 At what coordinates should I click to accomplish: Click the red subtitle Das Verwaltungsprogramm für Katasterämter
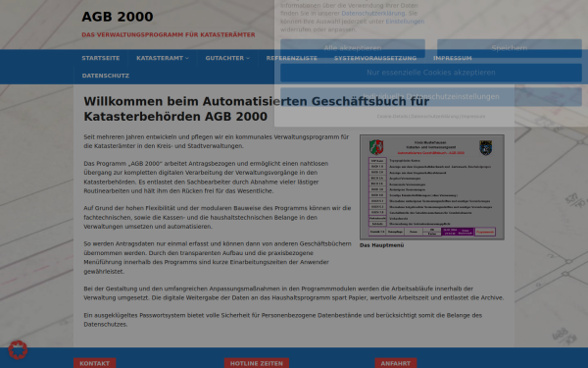[169, 34]
